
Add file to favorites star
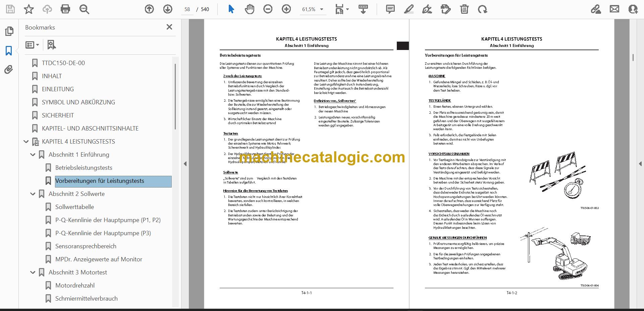pyautogui.click(x=29, y=9)
